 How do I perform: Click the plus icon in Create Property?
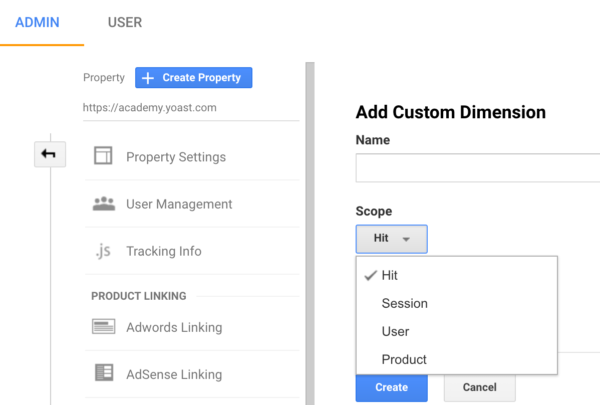[x=148, y=78]
